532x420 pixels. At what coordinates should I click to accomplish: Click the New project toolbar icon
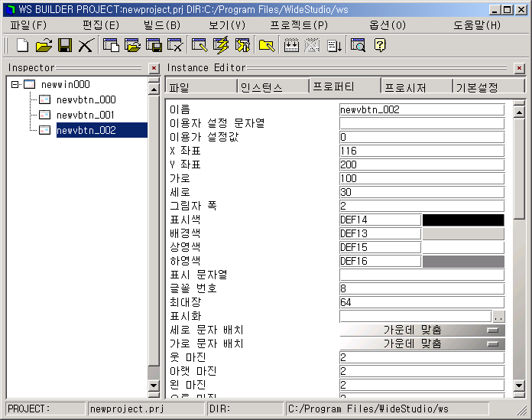(22, 45)
